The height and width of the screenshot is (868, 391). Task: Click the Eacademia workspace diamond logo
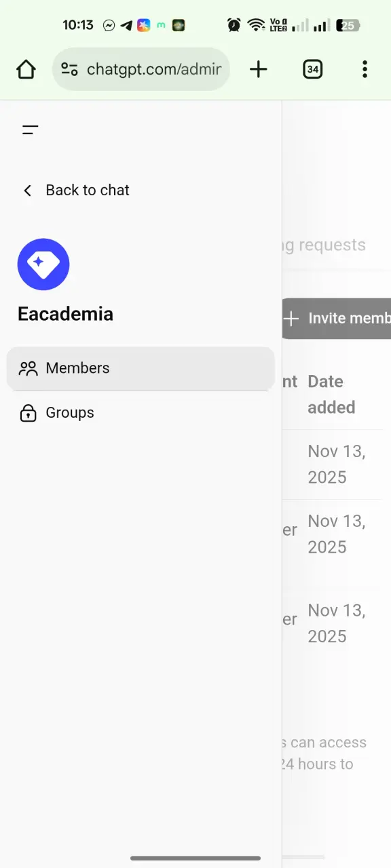point(43,264)
